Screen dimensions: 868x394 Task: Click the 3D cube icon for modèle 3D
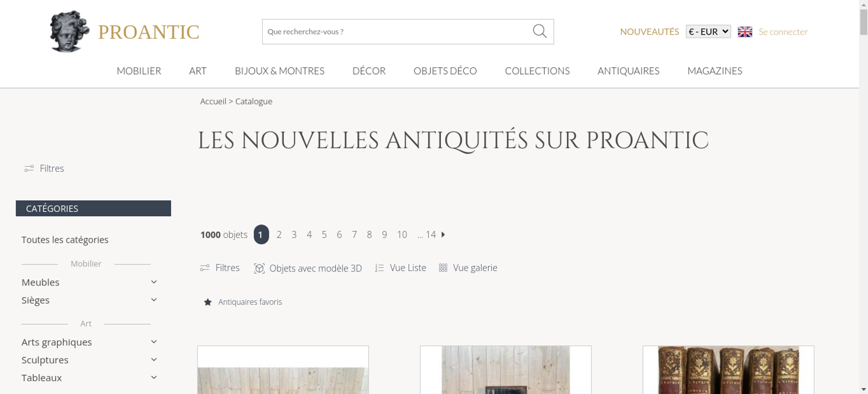[259, 268]
